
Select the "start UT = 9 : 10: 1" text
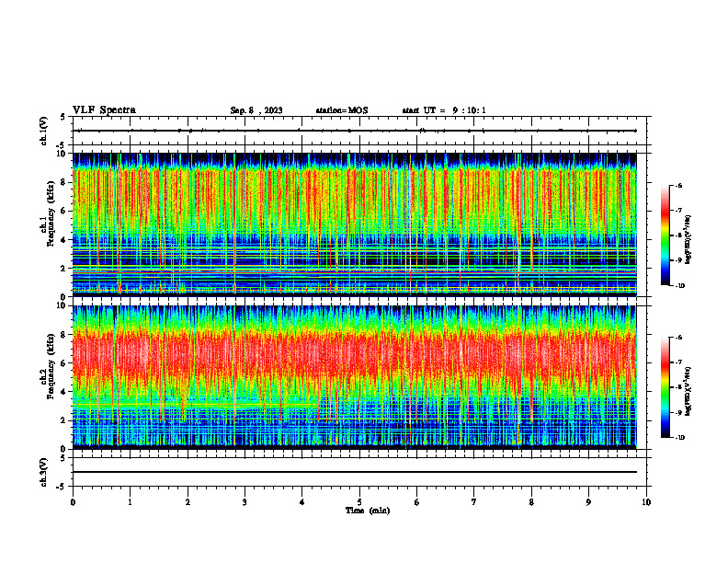[444, 110]
